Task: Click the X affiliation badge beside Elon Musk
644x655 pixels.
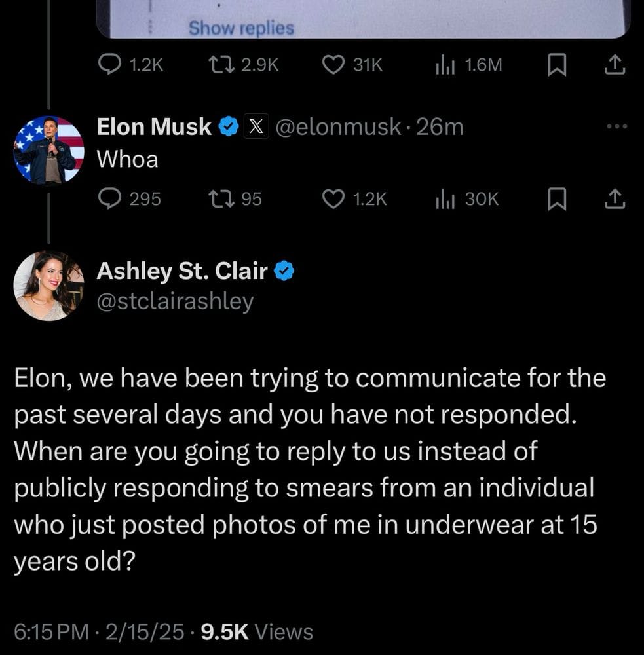Action: point(256,126)
